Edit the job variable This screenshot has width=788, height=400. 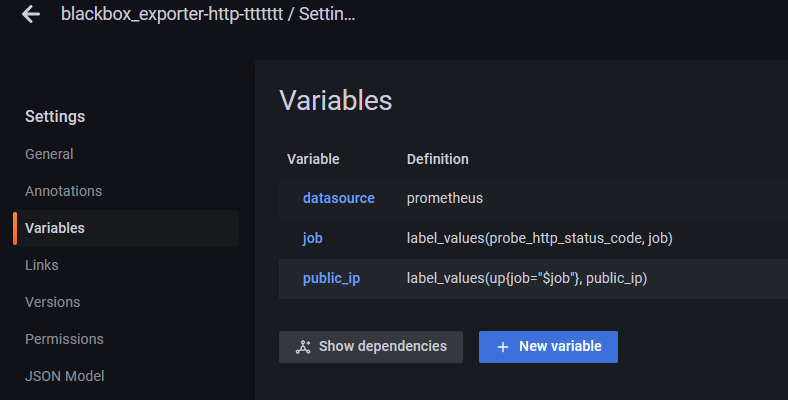(312, 238)
